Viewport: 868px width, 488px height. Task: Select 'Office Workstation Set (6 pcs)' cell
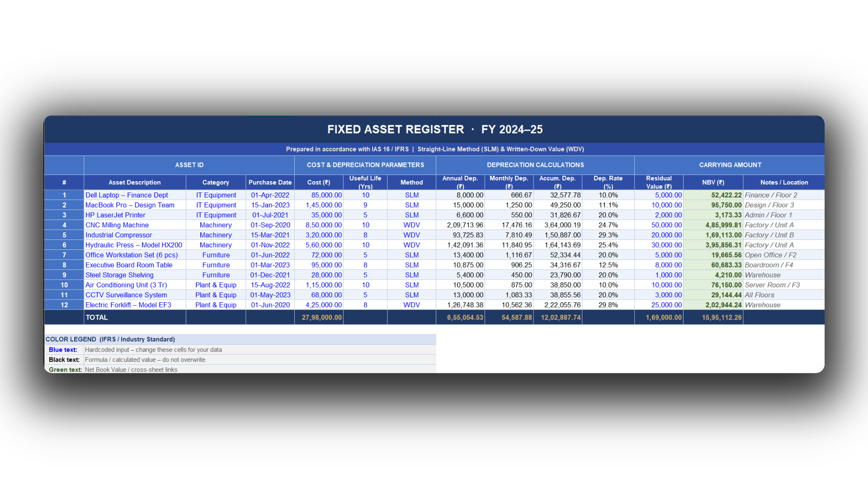coord(135,255)
